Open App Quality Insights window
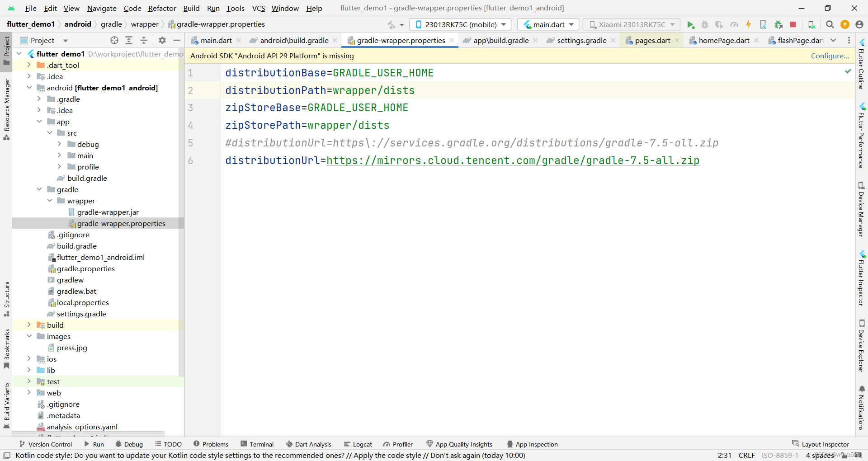The image size is (868, 461). pos(459,444)
